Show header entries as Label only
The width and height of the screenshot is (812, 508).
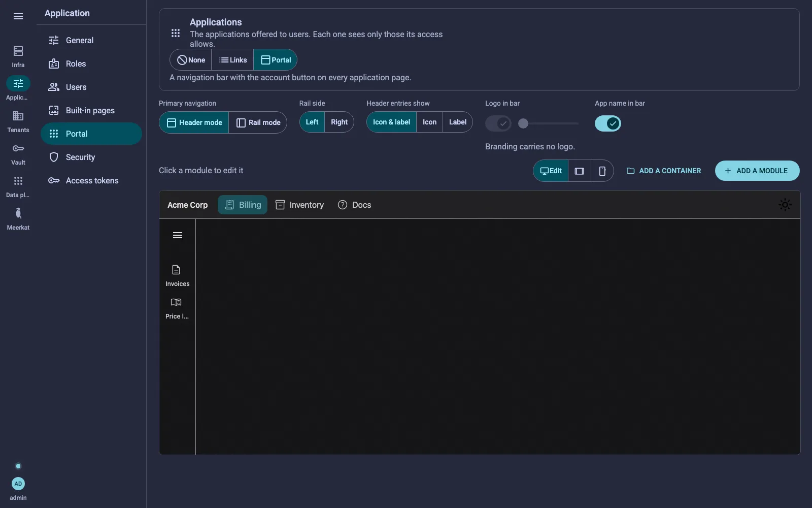coord(458,122)
